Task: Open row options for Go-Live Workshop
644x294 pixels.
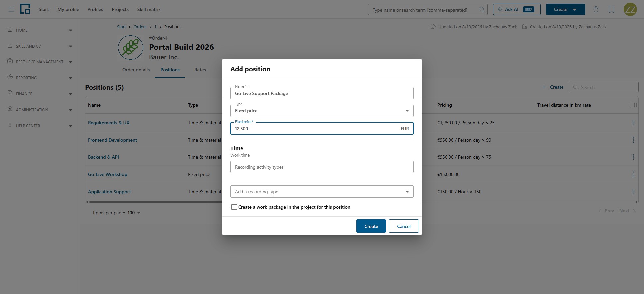Action: 633,174
